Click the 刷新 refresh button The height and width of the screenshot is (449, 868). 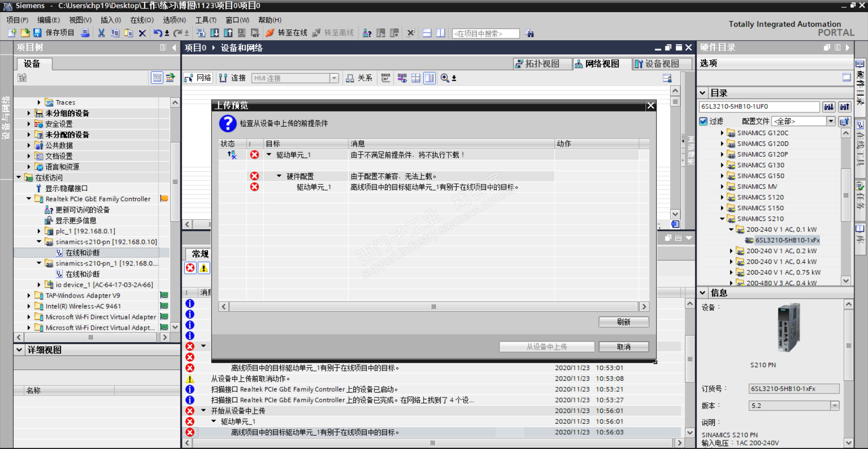(623, 322)
